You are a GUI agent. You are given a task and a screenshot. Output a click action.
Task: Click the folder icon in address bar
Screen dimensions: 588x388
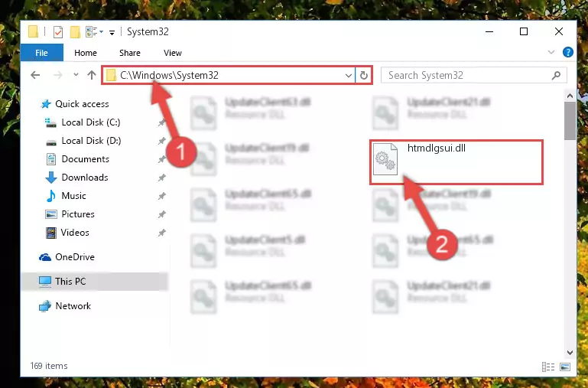pyautogui.click(x=111, y=76)
